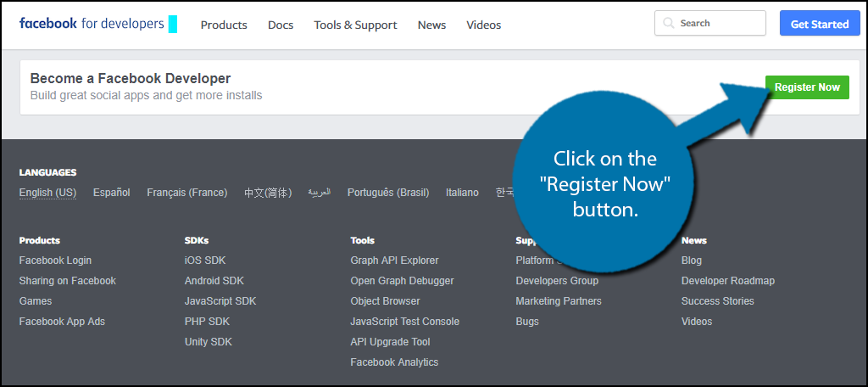Switch language to Español
This screenshot has width=868, height=387.
click(112, 193)
